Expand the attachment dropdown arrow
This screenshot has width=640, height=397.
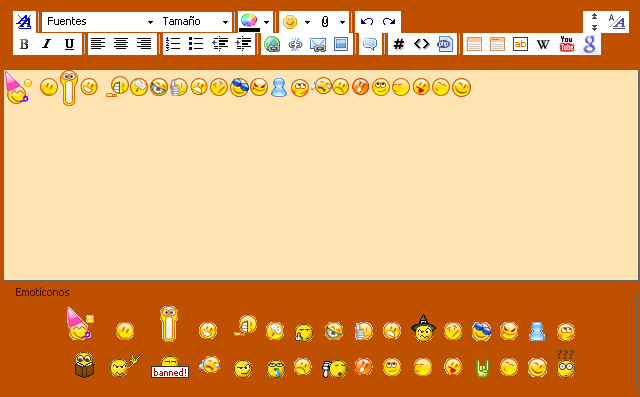tap(342, 22)
